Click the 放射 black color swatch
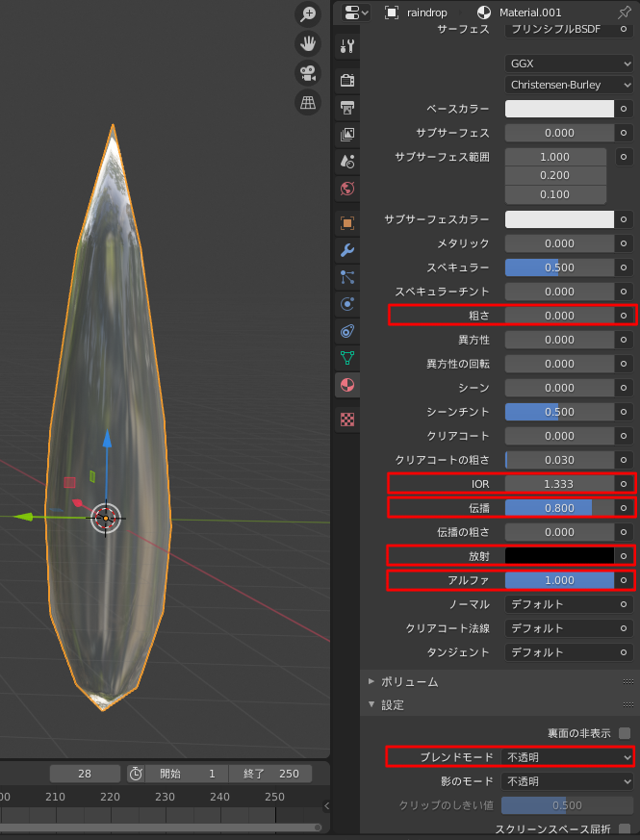The width and height of the screenshot is (640, 840). click(x=559, y=556)
